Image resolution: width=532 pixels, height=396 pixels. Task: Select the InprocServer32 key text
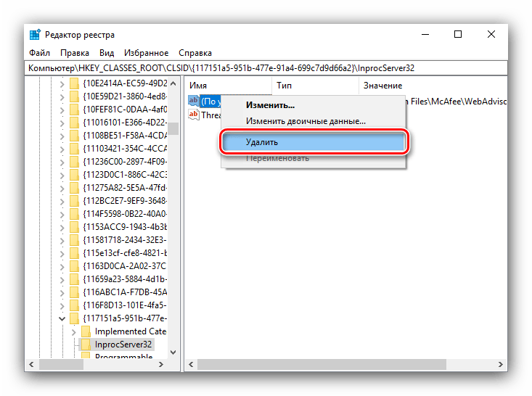pos(123,345)
